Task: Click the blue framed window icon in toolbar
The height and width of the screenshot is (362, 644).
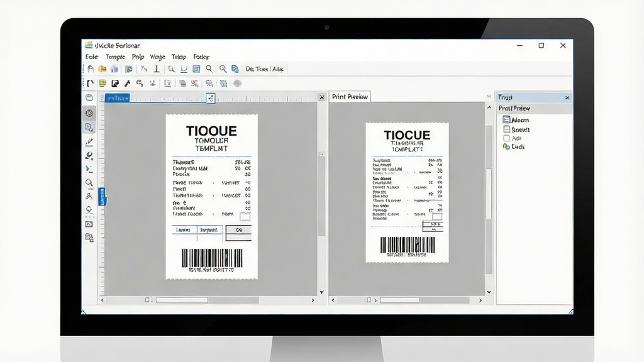Action: pyautogui.click(x=196, y=69)
